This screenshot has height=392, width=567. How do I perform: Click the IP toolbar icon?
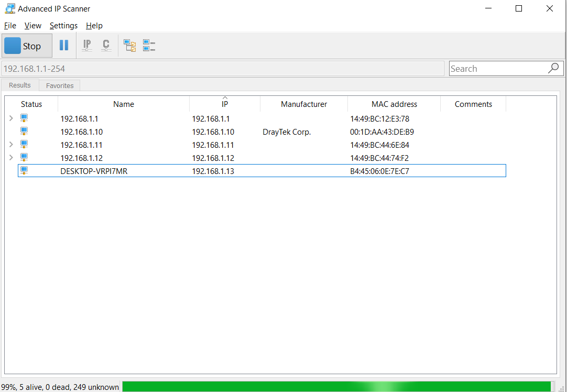click(x=87, y=45)
